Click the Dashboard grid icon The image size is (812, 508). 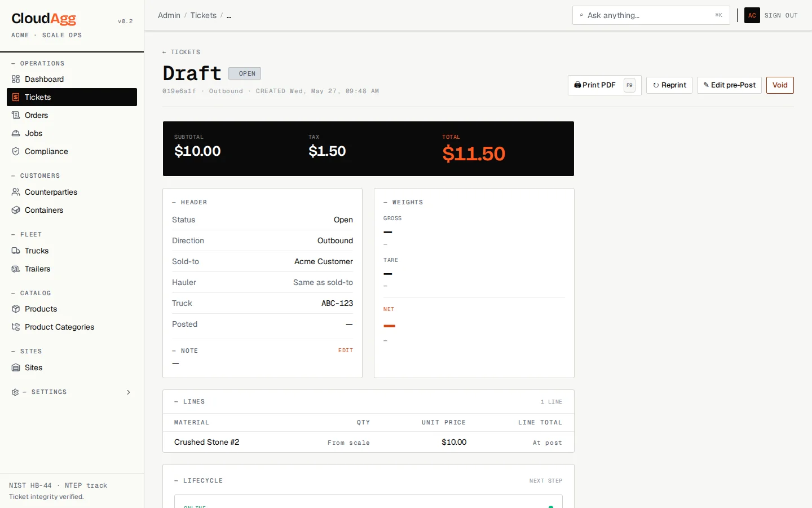click(x=16, y=79)
